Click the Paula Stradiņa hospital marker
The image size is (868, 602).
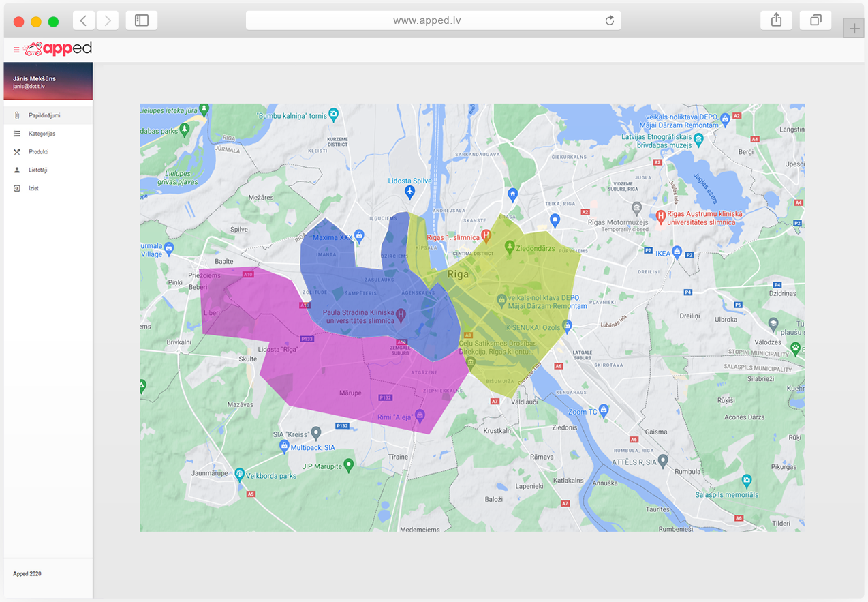(401, 315)
